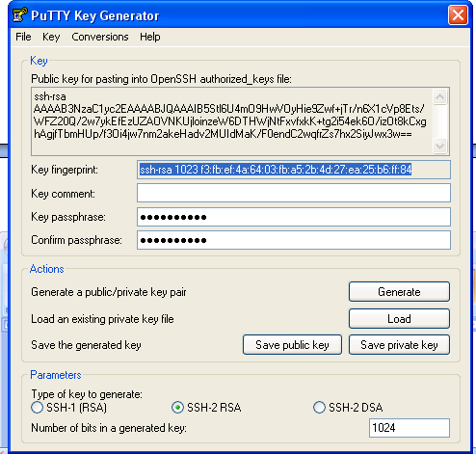Click the public key box scroll up arrow
The image size is (476, 454).
click(439, 97)
